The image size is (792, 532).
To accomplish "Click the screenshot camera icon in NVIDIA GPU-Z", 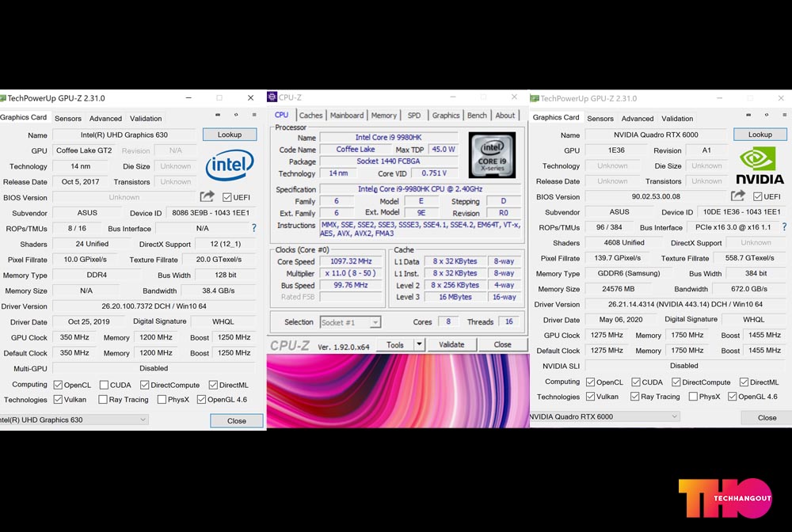I will click(x=748, y=115).
